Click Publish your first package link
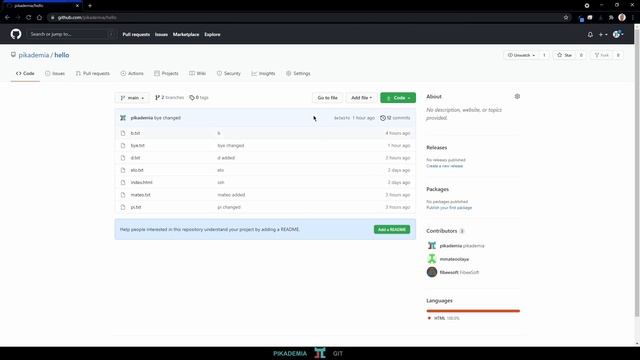 [449, 208]
